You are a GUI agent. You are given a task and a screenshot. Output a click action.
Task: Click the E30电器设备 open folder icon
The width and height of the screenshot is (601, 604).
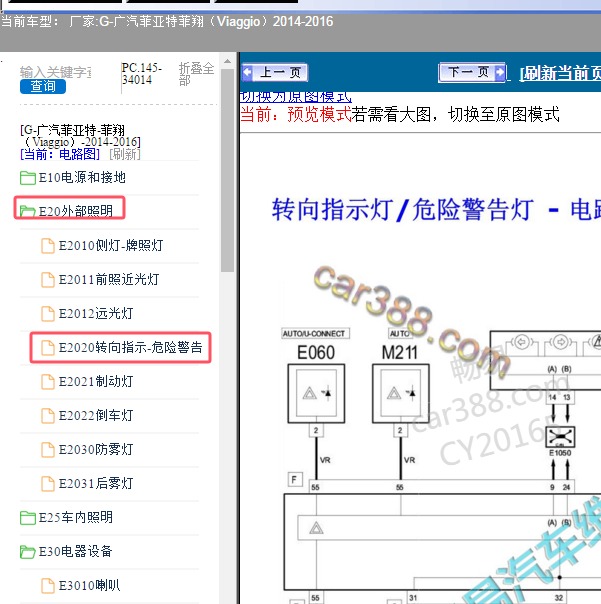(28, 552)
